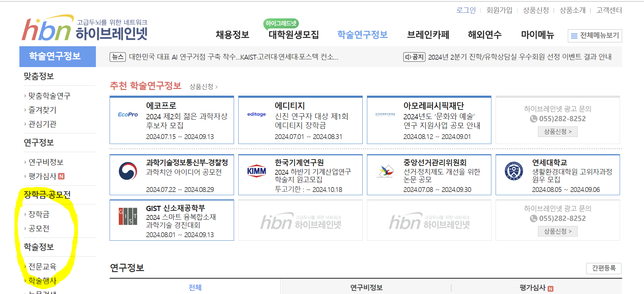Open 학술행사 in sidebar
This screenshot has height=294, width=644.
[42, 281]
